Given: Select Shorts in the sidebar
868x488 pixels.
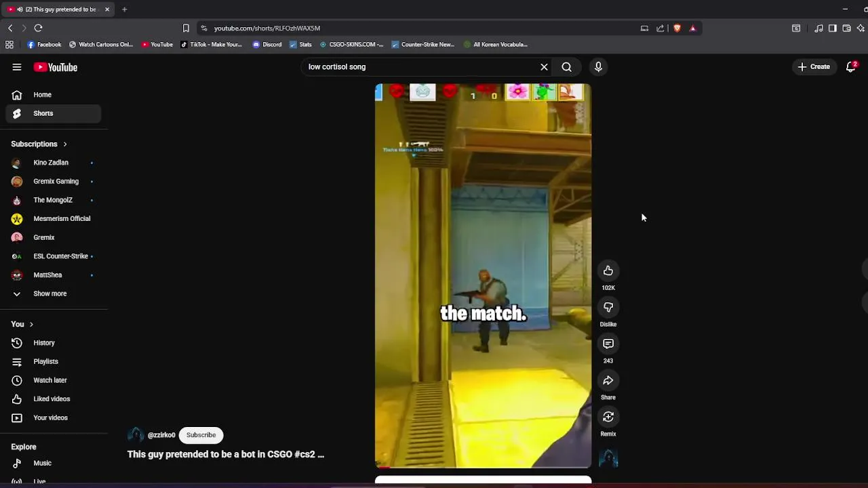Looking at the screenshot, I should [x=54, y=113].
